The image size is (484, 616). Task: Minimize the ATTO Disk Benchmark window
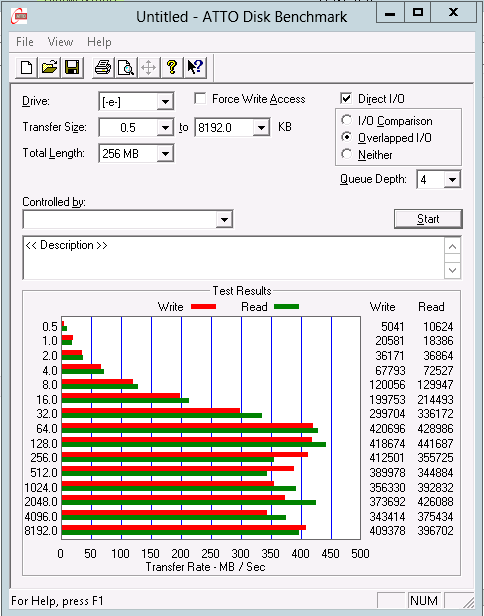click(x=390, y=13)
